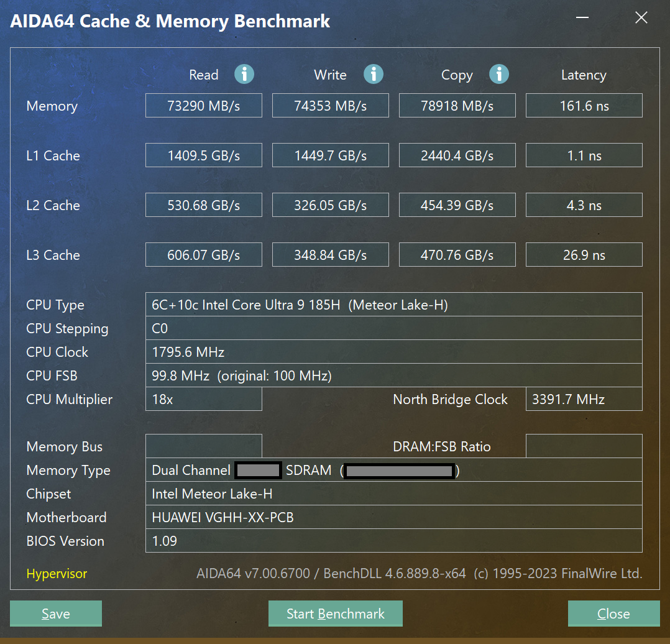
Task: Open the Write benchmark info tooltip
Action: tap(373, 73)
